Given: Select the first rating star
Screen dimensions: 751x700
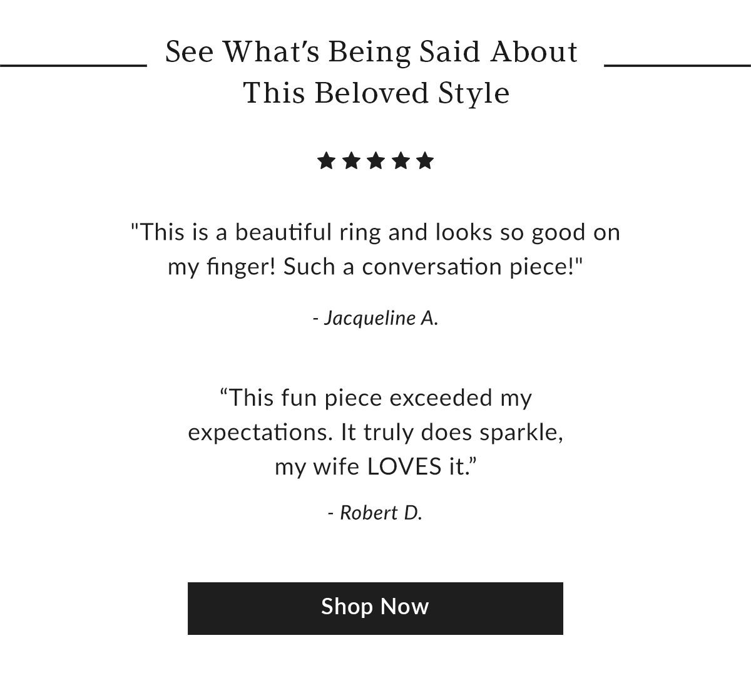Looking at the screenshot, I should pyautogui.click(x=326, y=161).
